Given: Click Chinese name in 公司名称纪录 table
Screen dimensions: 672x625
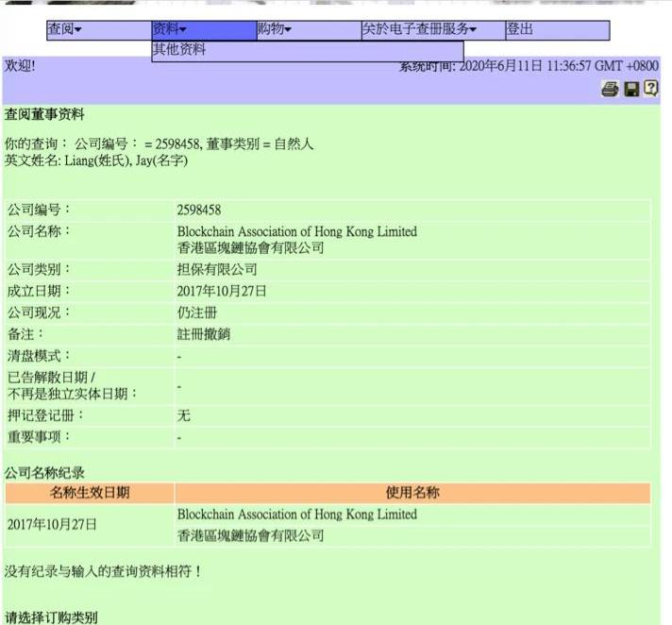Looking at the screenshot, I should [x=250, y=535].
